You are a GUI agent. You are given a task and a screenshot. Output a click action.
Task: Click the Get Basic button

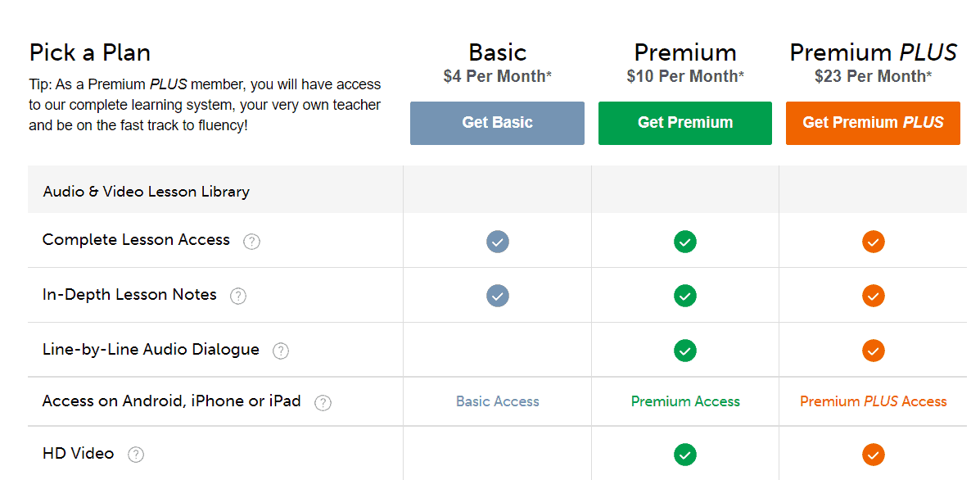click(x=497, y=122)
